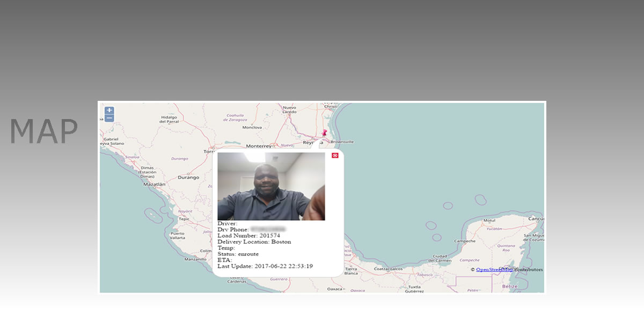644x309 pixels.
Task: Click the Ciudad del Carmen map label
Action: click(x=440, y=258)
